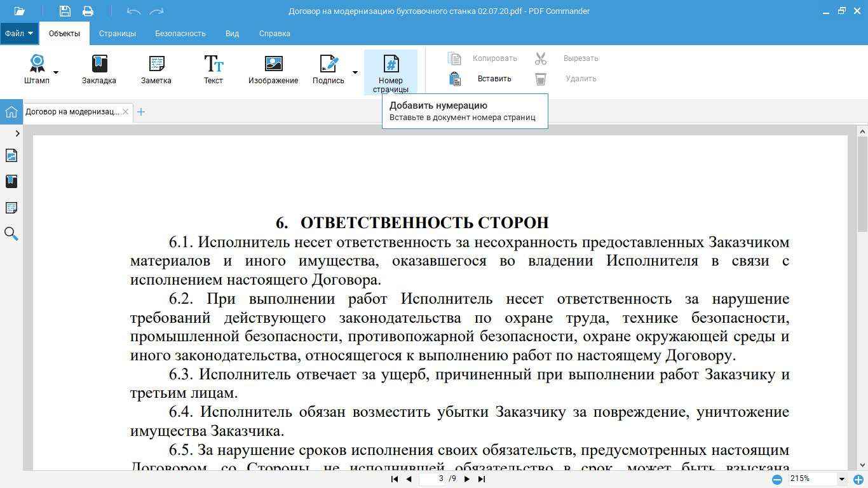
Task: Zoom out with the minus button
Action: pos(777,480)
